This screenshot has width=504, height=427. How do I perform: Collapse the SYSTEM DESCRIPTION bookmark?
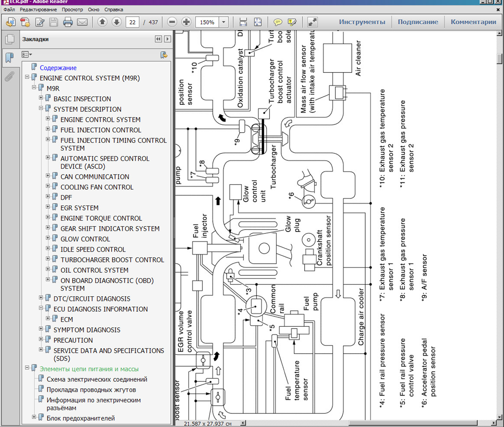(x=41, y=108)
